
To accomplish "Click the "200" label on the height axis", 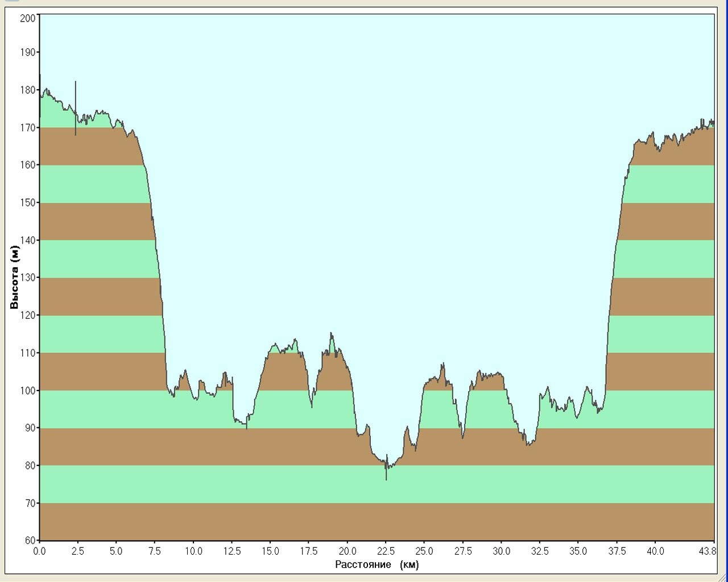I will [27, 18].
